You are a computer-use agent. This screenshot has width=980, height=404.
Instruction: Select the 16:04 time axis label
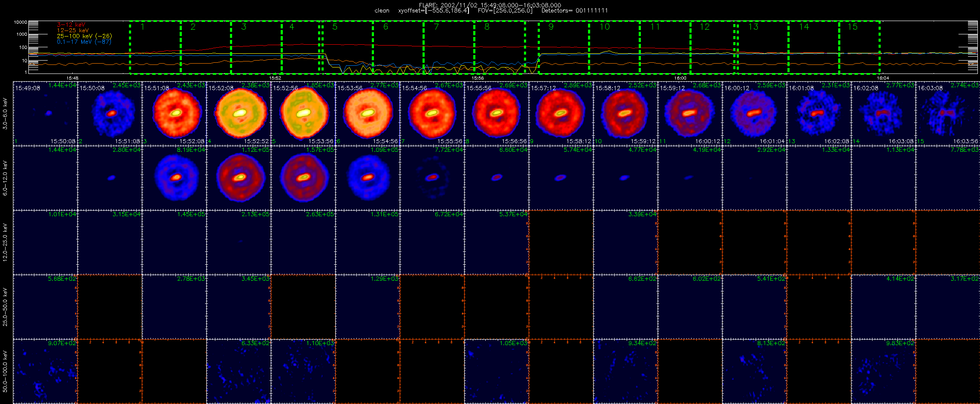(x=882, y=78)
